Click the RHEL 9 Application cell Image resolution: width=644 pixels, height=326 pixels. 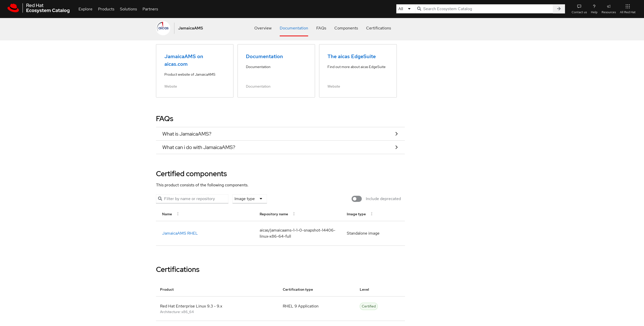[301, 306]
